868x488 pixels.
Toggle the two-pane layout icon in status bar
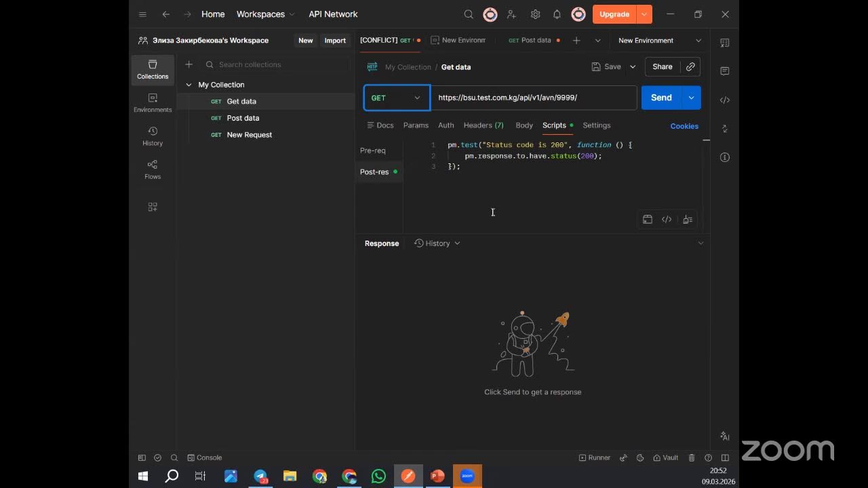(x=725, y=457)
